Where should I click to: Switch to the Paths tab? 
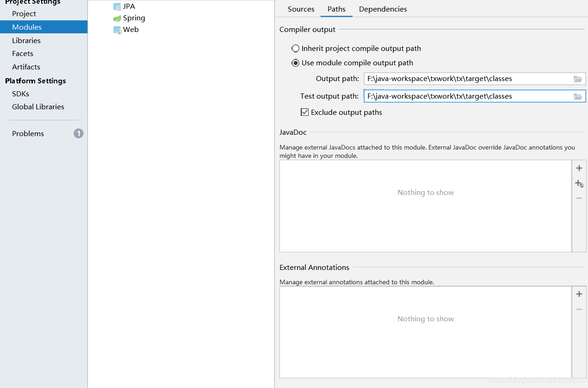[336, 9]
